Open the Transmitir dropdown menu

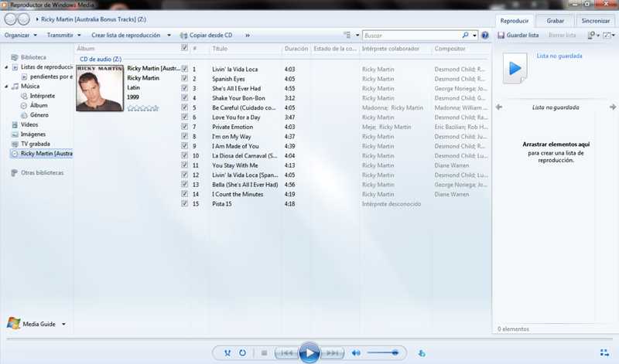click(x=63, y=35)
